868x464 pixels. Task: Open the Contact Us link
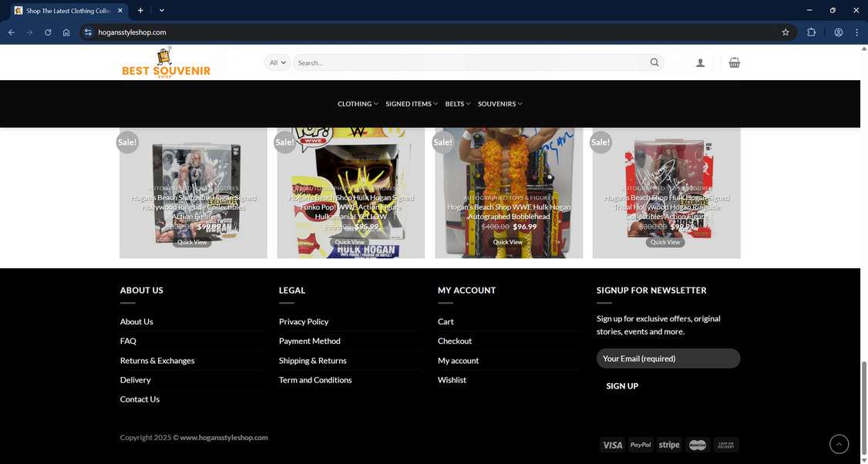click(140, 398)
